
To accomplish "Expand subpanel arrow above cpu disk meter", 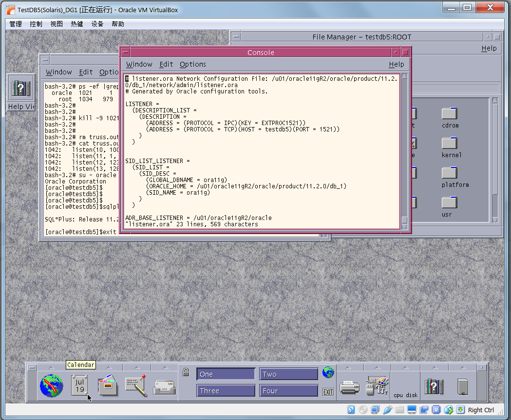I will pyautogui.click(x=405, y=367).
